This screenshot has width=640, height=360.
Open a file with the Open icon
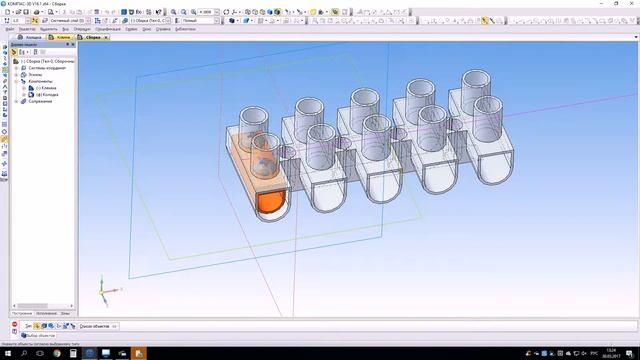[x=19, y=12]
